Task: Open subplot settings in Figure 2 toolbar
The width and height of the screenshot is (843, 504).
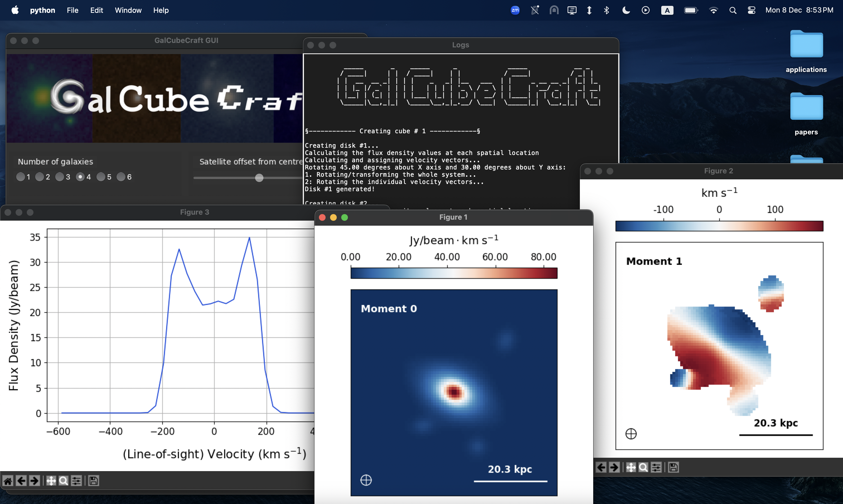Action: click(656, 467)
